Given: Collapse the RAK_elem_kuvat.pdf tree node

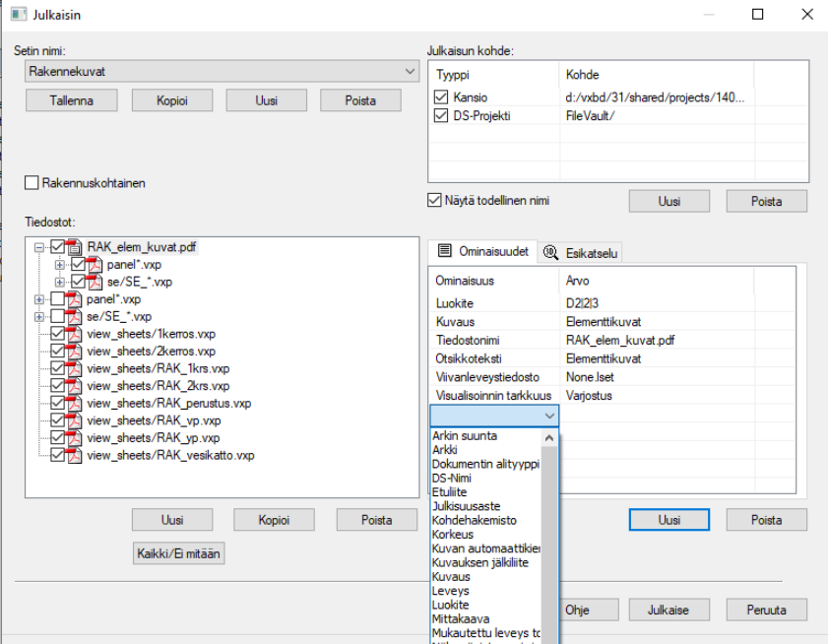Looking at the screenshot, I should point(39,247).
